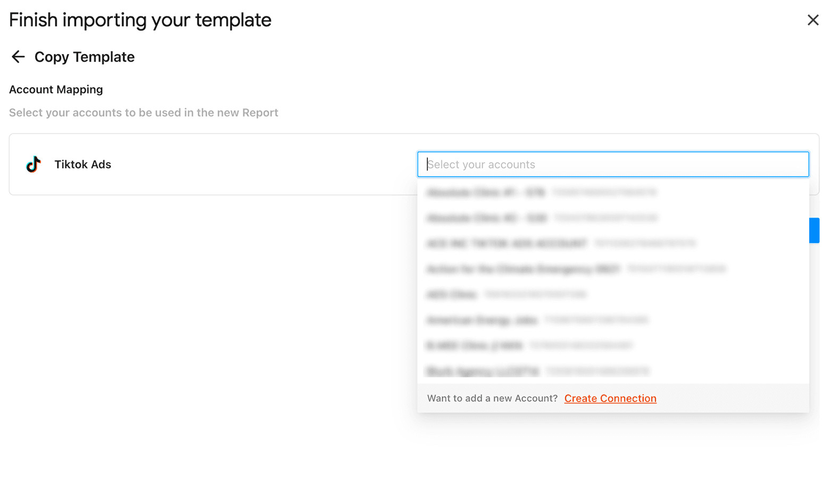830x504 pixels.
Task: Click the Account Mapping heading
Action: tap(55, 89)
